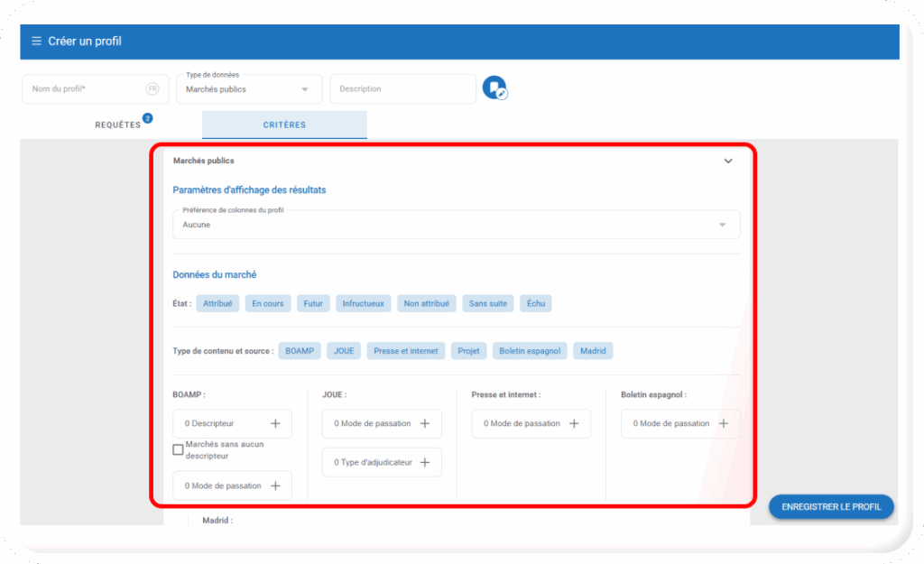Click plus icon for BOAMP Mode de passation

click(x=275, y=485)
